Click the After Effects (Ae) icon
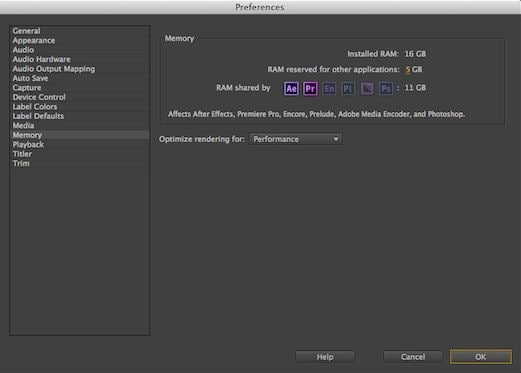521x373 pixels. (291, 89)
